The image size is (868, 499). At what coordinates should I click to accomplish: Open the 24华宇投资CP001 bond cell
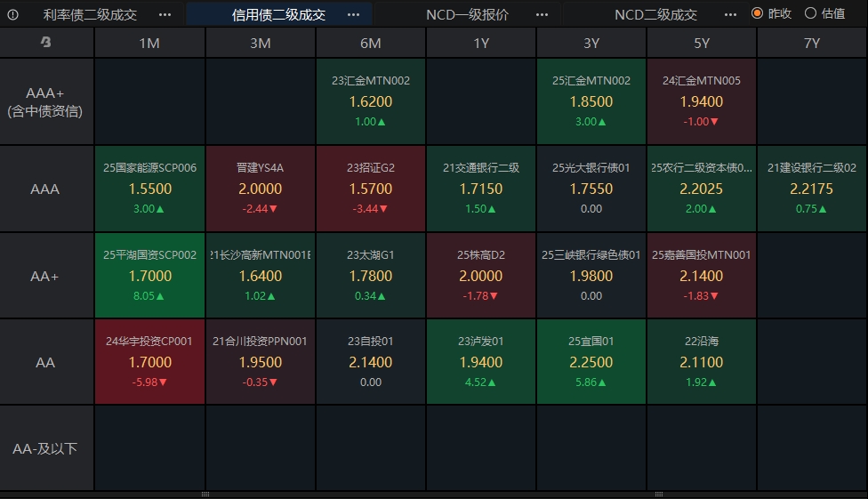click(149, 362)
